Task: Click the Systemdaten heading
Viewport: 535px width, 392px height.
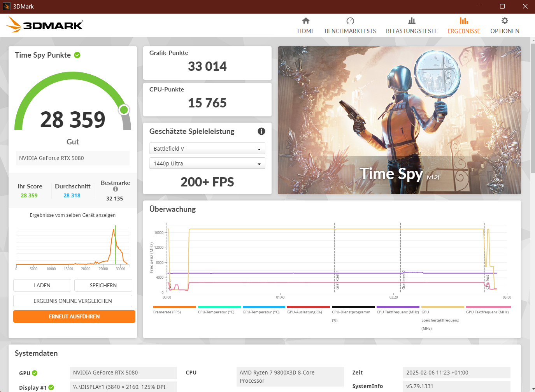Action: pos(36,353)
